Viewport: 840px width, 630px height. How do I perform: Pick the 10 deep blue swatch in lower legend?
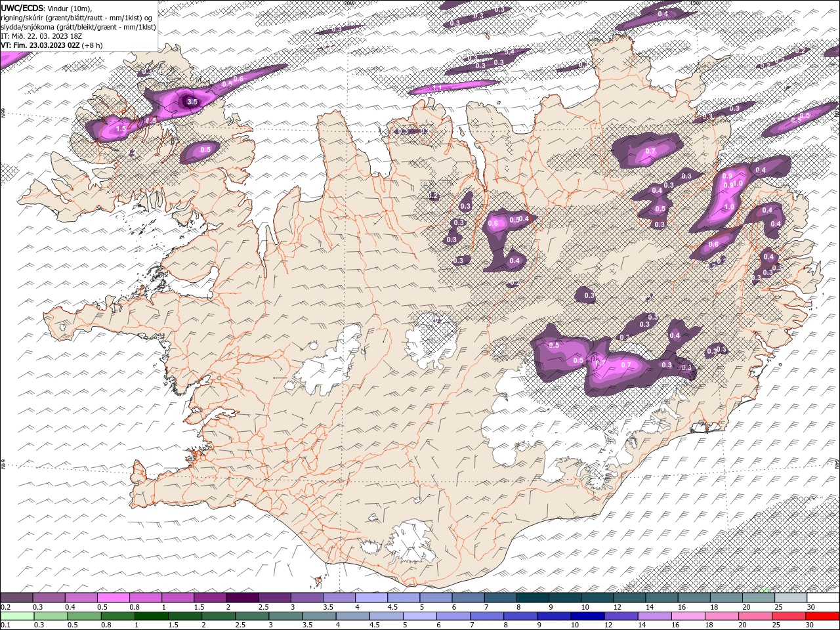coord(587,616)
